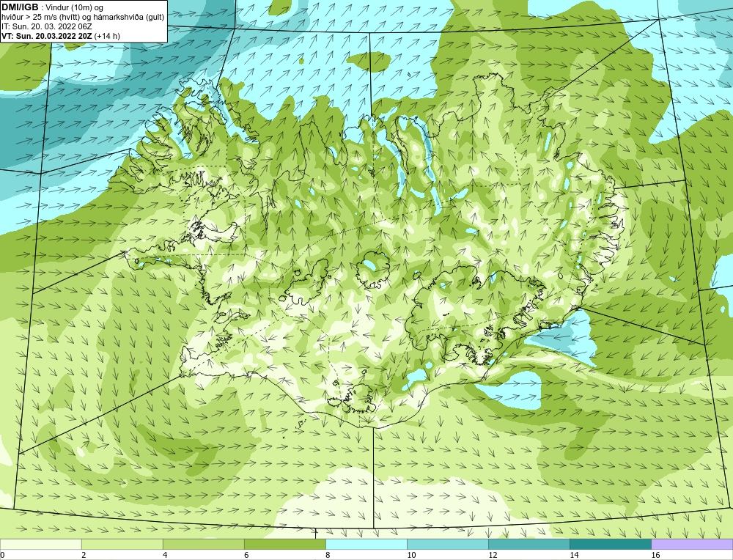Image resolution: width=733 pixels, height=560 pixels.
Task: Click 'hviður > 25 m/s (hvítt)' text
Action: click(40, 18)
